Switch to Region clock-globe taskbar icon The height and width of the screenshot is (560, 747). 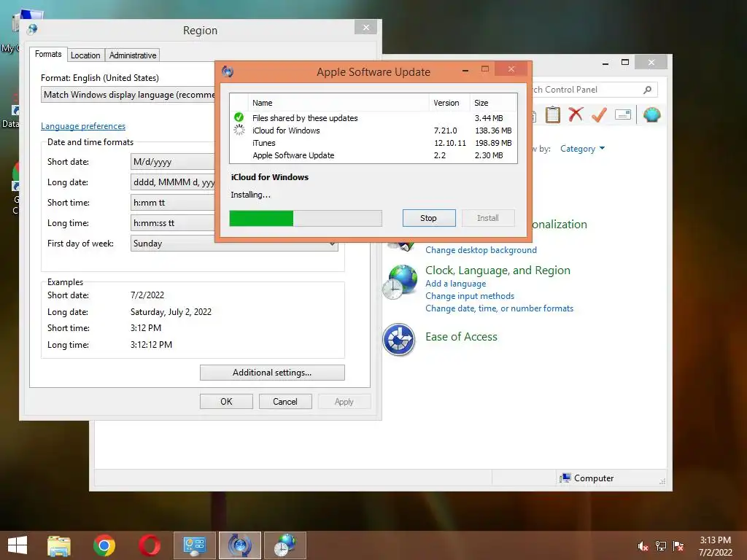tap(285, 545)
